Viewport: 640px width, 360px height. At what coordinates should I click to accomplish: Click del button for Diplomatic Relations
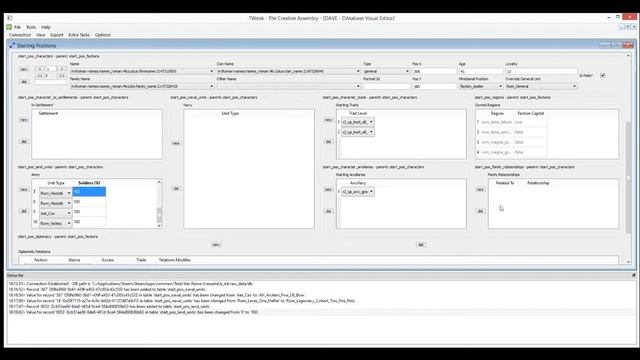421,245
